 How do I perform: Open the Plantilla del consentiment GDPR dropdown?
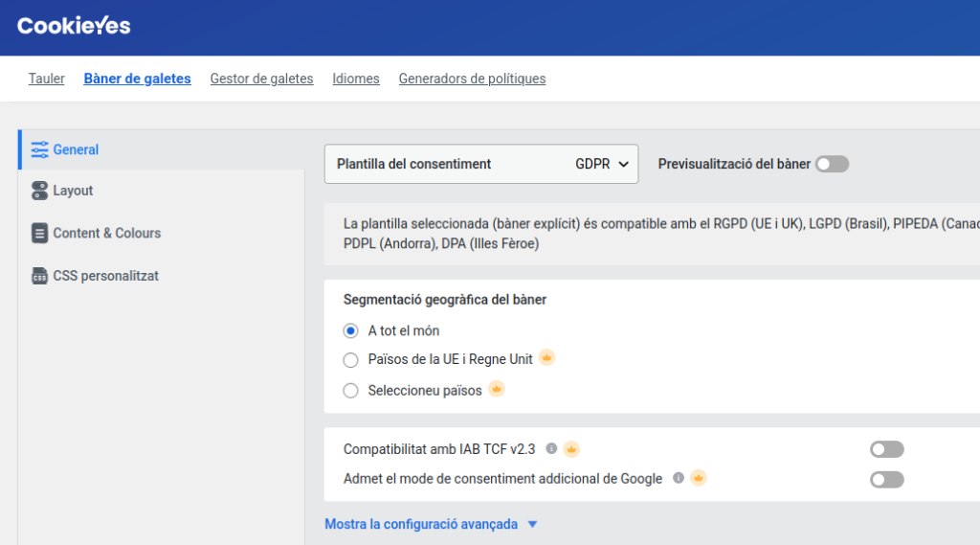click(481, 164)
